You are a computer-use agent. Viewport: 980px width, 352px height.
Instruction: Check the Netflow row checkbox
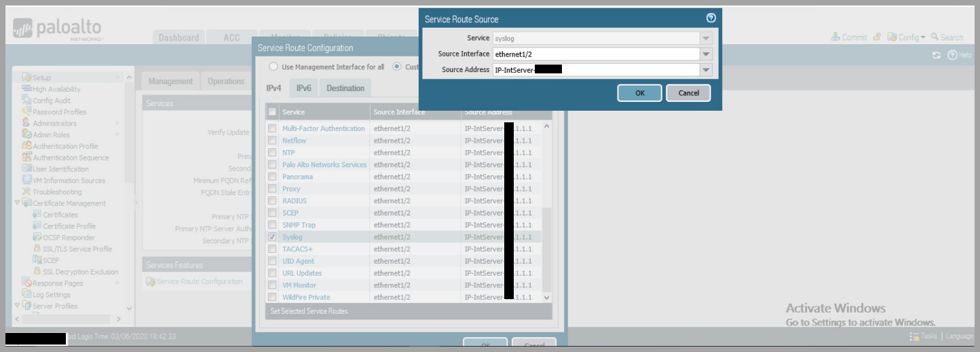pyautogui.click(x=272, y=141)
